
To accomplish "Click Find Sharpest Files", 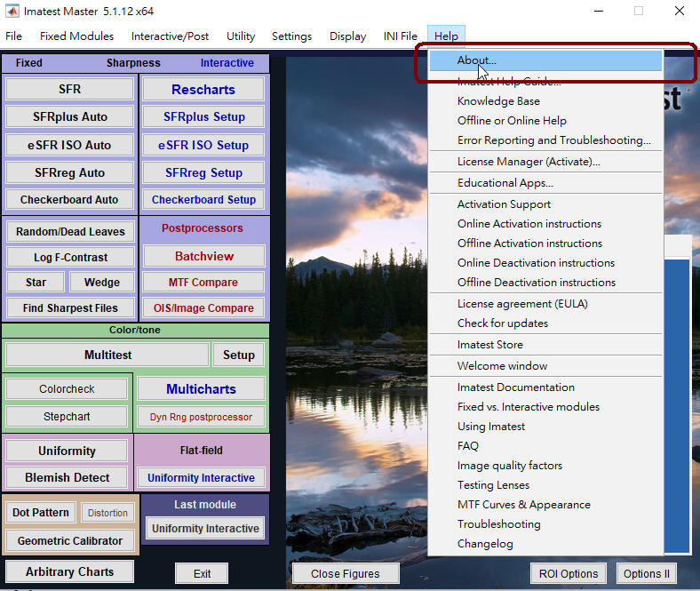I will pos(70,307).
